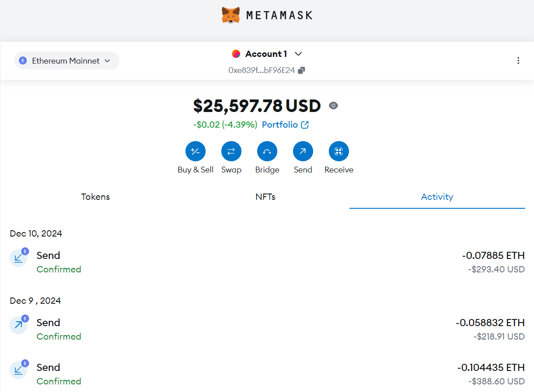This screenshot has width=534, height=392.
Task: Switch to the Tokens tab
Action: tap(95, 197)
